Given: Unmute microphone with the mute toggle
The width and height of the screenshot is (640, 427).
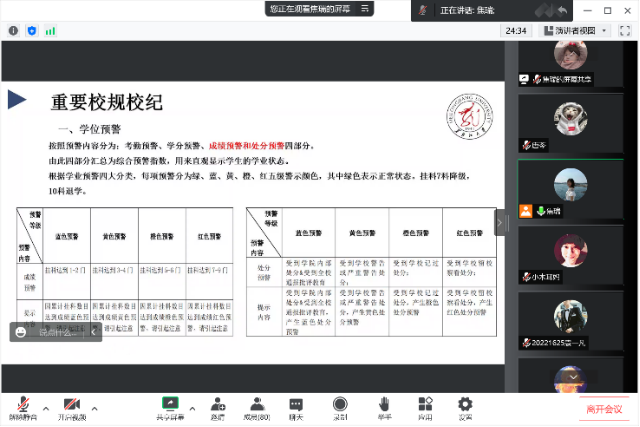Looking at the screenshot, I should [x=20, y=405].
